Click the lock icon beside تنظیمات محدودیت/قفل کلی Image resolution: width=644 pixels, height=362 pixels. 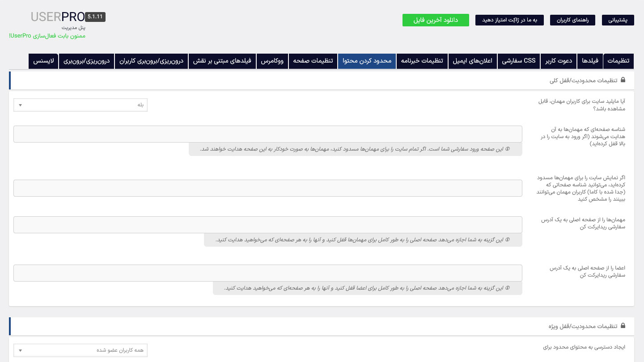click(x=623, y=80)
